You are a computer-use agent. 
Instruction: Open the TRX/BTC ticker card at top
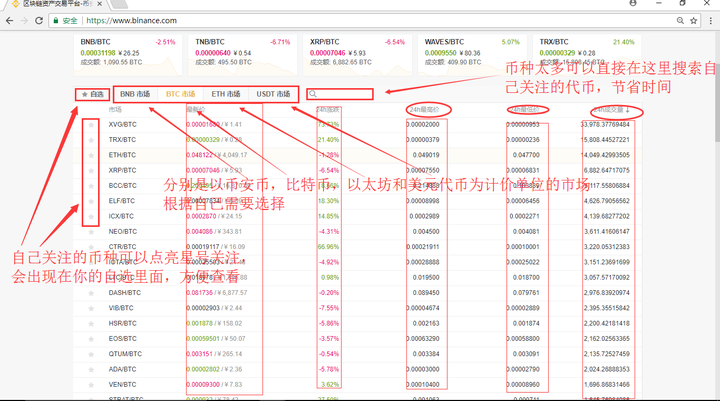pos(587,55)
